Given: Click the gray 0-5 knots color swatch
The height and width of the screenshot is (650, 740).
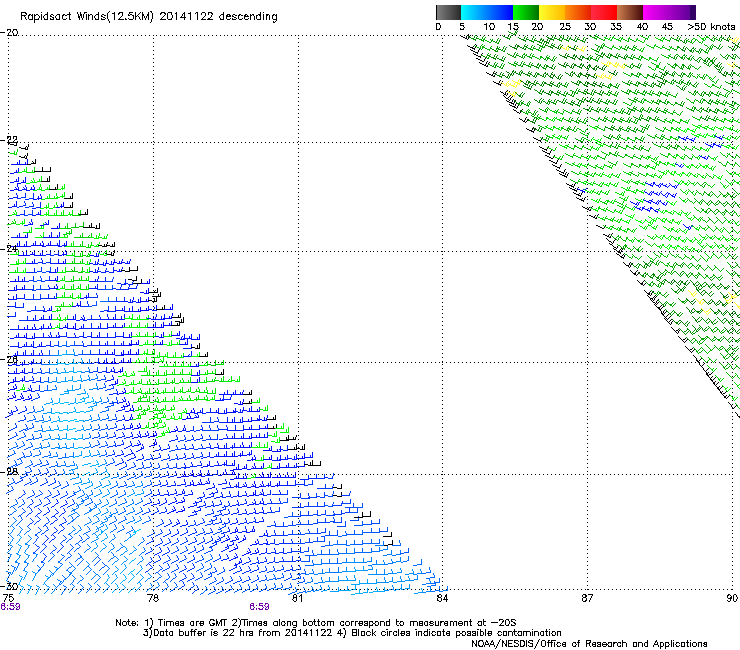Looking at the screenshot, I should point(448,12).
